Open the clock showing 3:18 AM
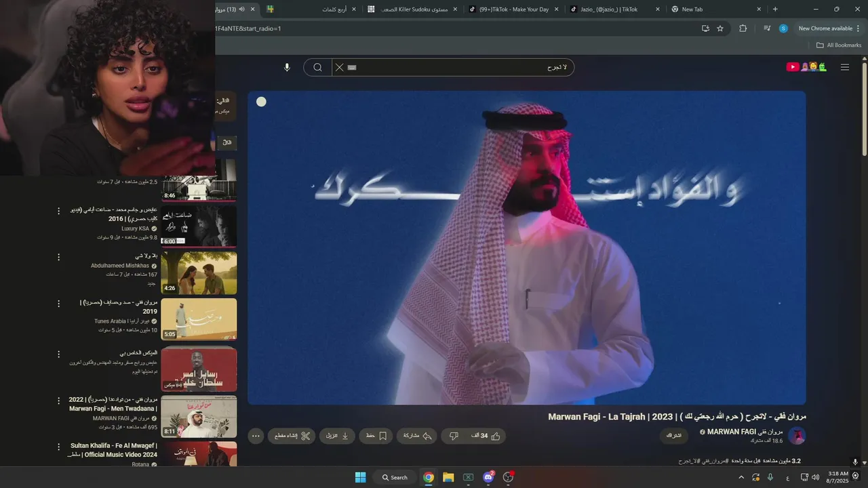This screenshot has width=868, height=488. tap(837, 477)
